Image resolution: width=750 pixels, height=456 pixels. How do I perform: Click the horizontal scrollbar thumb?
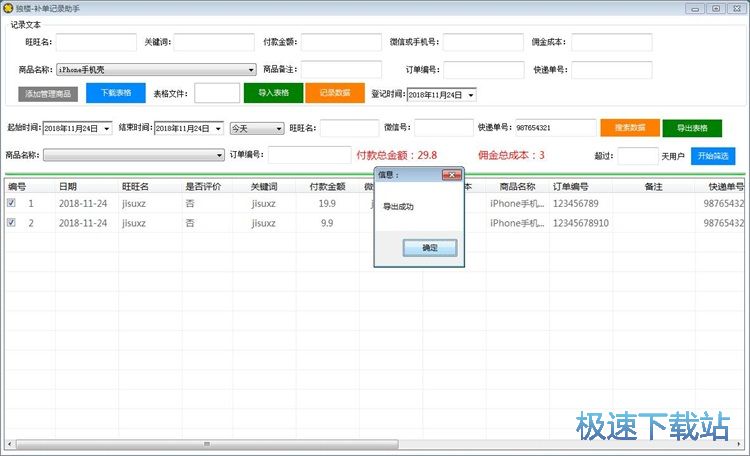[207, 445]
